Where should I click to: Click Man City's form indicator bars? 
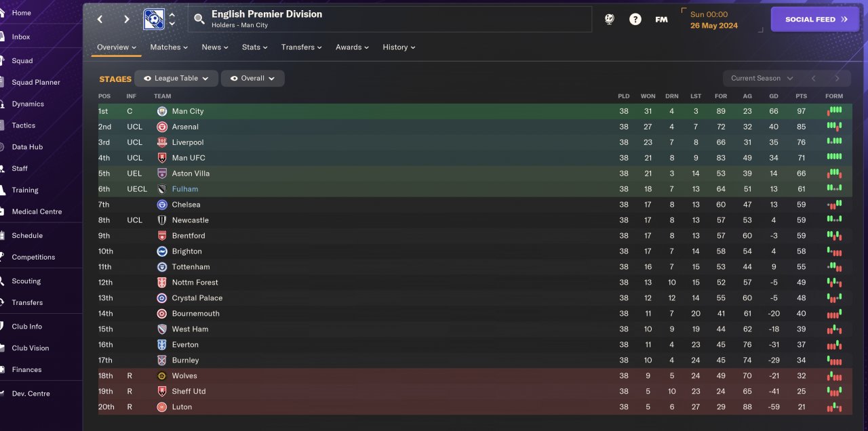[x=834, y=111]
